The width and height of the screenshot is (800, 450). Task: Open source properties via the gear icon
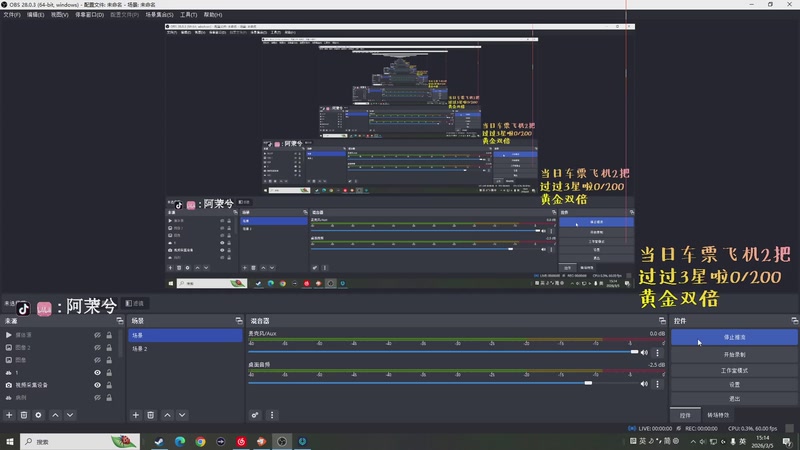[38, 415]
